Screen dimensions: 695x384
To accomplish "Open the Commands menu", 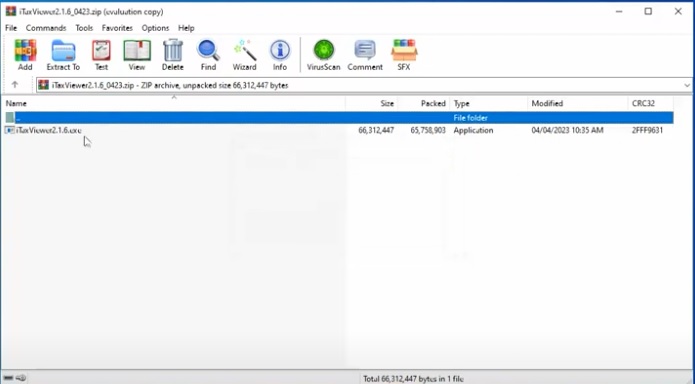I will tap(46, 28).
